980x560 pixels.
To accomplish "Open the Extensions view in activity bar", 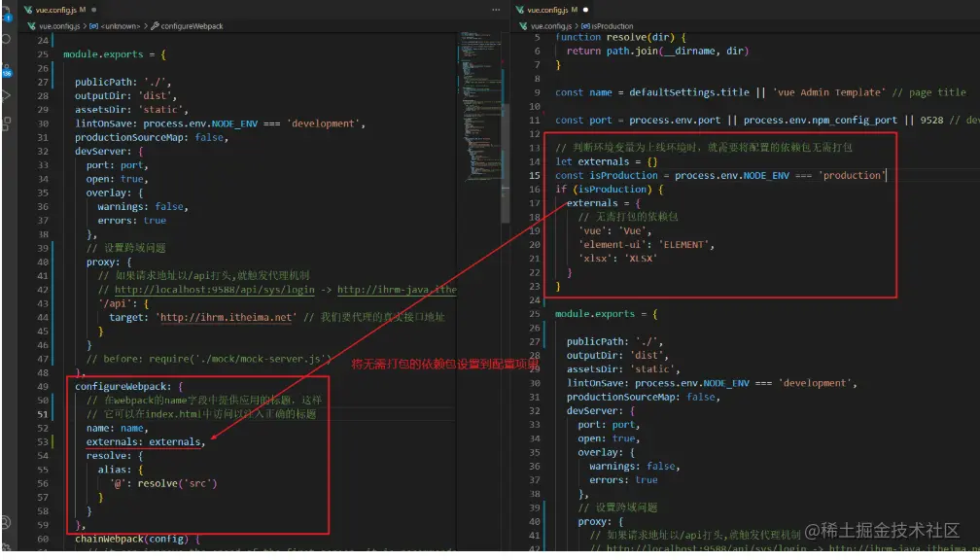I will [6, 123].
